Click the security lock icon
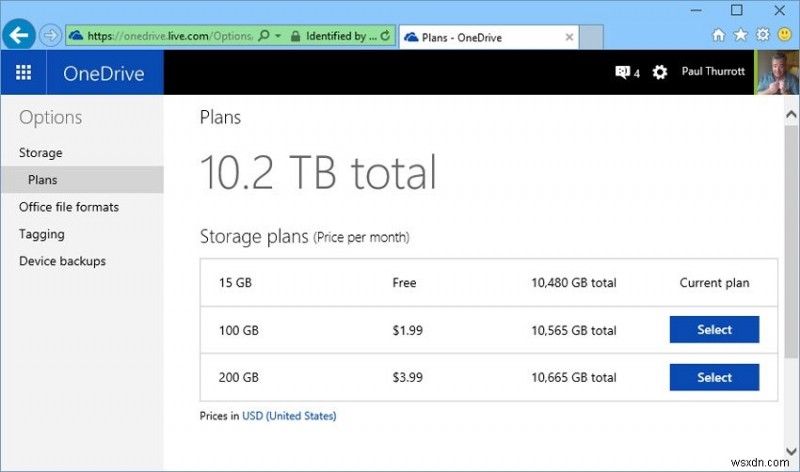Image resolution: width=800 pixels, height=472 pixels. (295, 36)
